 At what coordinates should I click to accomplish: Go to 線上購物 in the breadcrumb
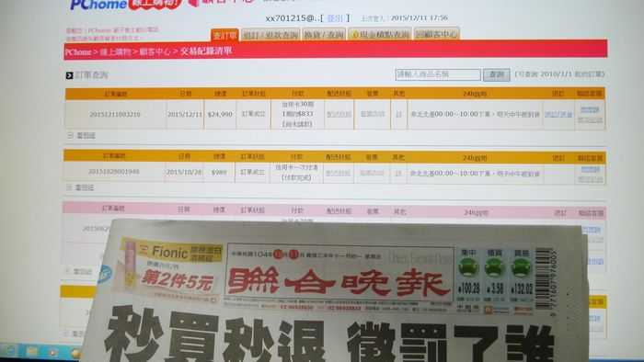click(x=115, y=51)
